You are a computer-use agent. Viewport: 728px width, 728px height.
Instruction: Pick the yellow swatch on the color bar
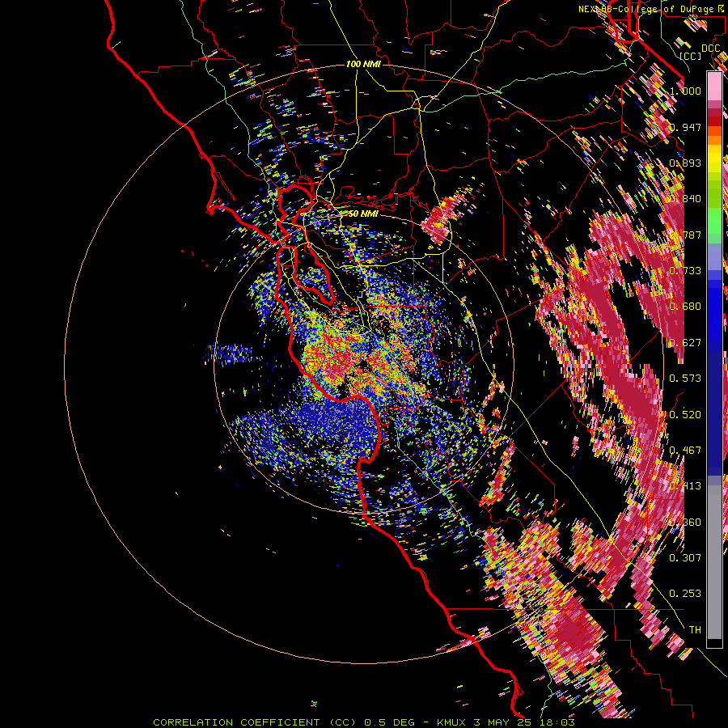[x=714, y=159]
